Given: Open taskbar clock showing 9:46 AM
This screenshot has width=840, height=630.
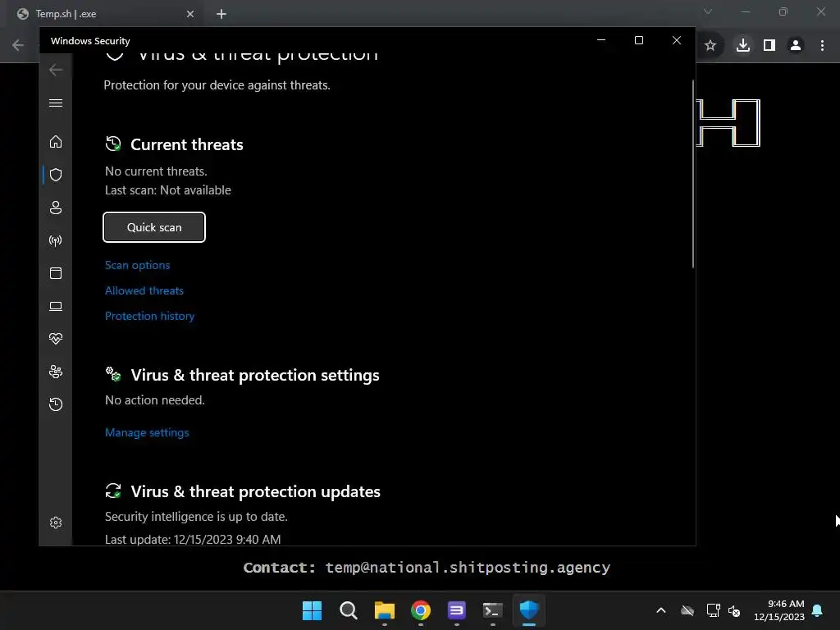Looking at the screenshot, I should pos(779,610).
